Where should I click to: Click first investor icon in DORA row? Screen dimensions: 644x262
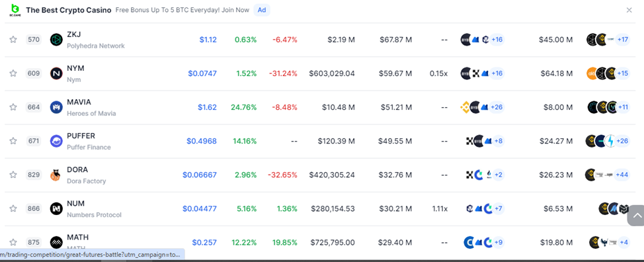(590, 175)
